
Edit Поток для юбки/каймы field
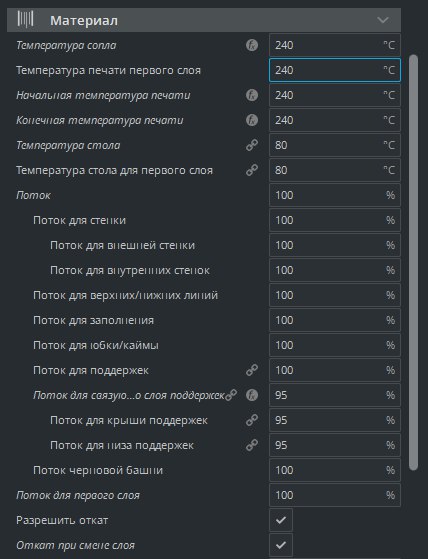[x=335, y=345]
